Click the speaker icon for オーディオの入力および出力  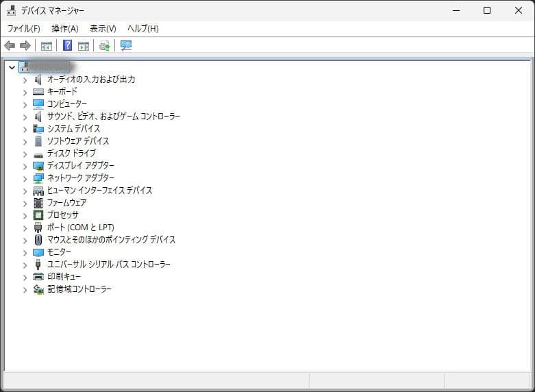(x=38, y=79)
